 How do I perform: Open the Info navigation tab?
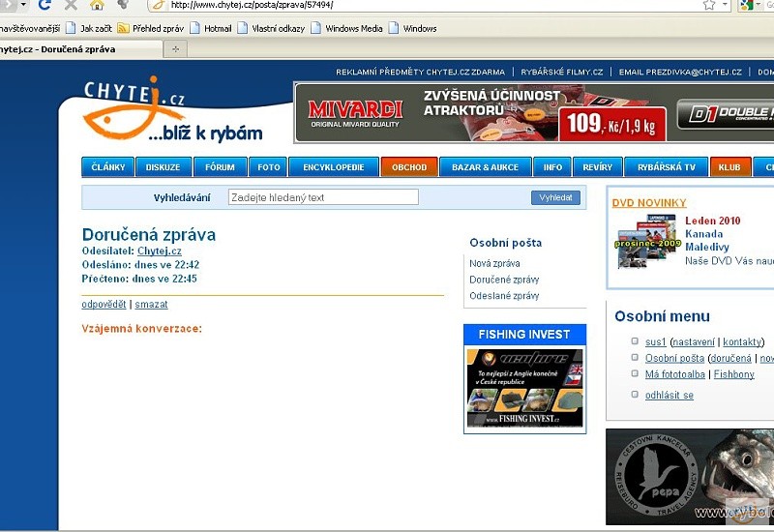(552, 167)
